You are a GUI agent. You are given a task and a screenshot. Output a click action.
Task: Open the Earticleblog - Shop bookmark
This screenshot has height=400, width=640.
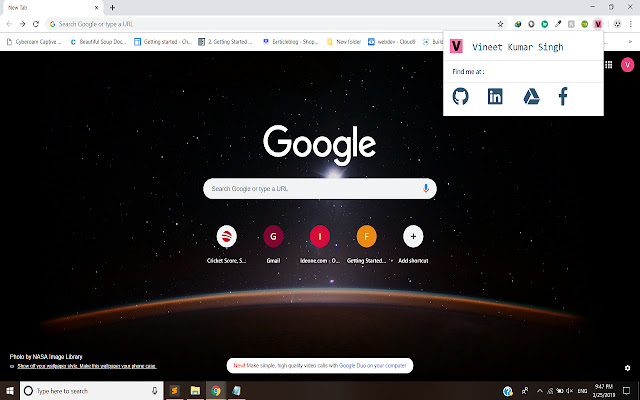pos(291,42)
